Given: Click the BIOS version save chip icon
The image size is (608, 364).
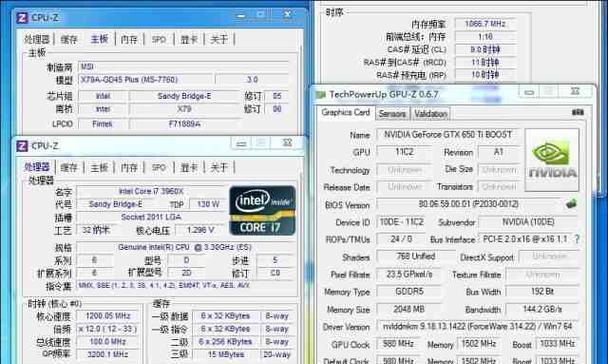Looking at the screenshot, I should point(571,204).
